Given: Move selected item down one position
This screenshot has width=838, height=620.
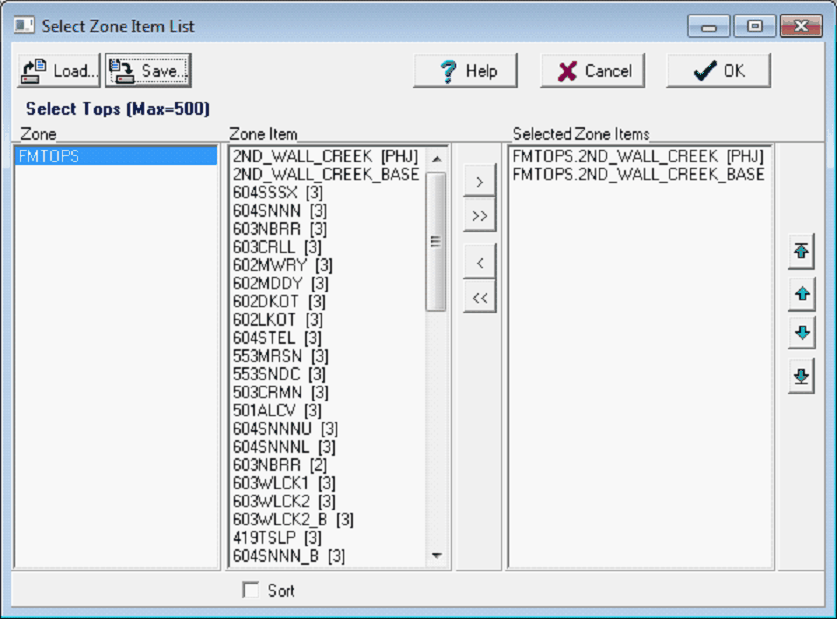Looking at the screenshot, I should click(800, 333).
